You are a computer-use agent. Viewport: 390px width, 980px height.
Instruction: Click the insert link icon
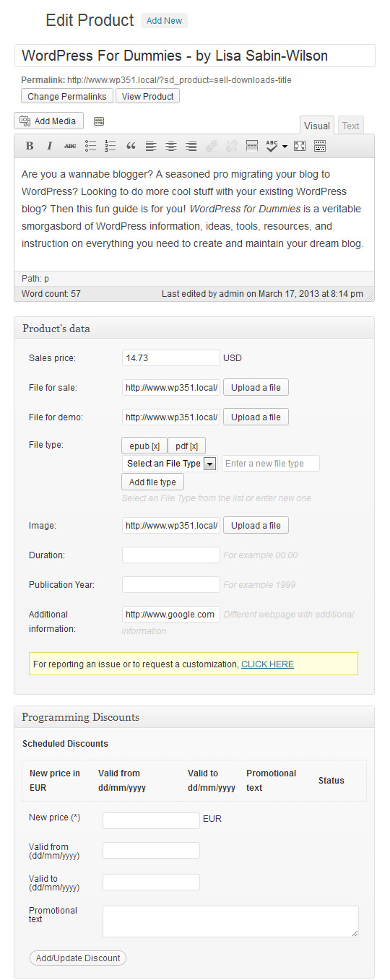pos(212,146)
